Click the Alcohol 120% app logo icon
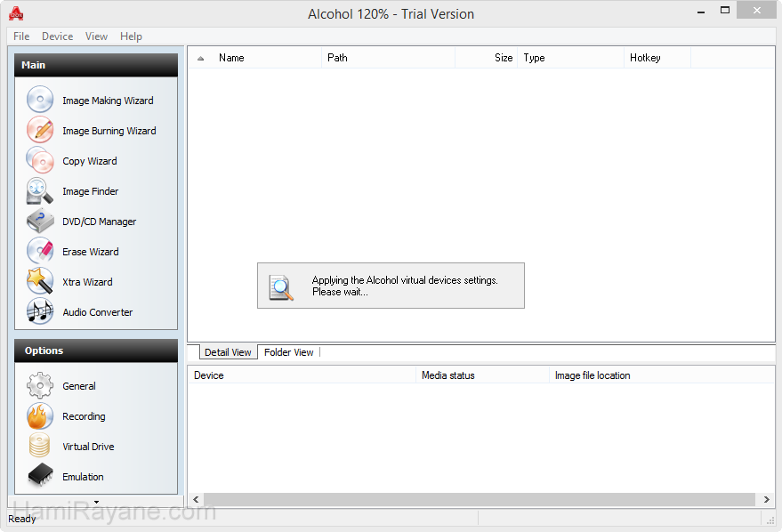 [16, 13]
